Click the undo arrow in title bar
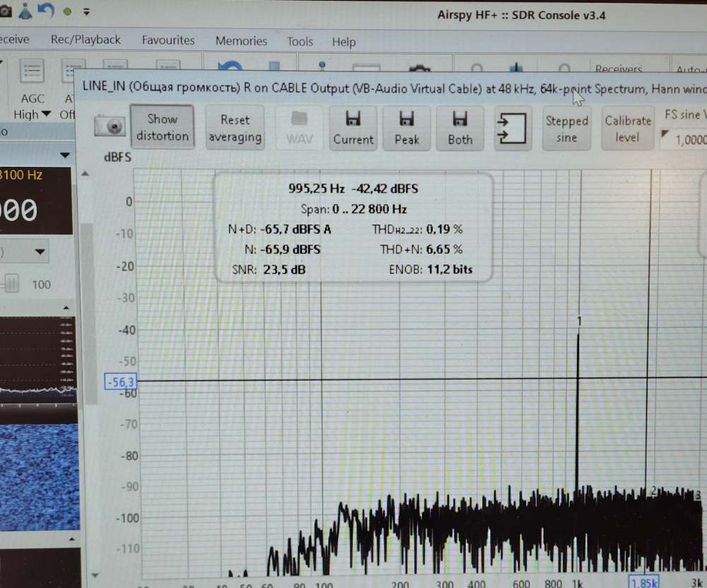Image resolution: width=707 pixels, height=588 pixels. pos(46,11)
